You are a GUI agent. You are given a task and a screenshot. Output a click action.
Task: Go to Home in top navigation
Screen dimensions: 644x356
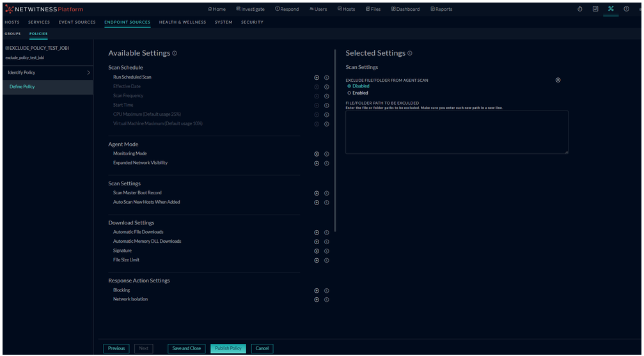click(x=217, y=9)
